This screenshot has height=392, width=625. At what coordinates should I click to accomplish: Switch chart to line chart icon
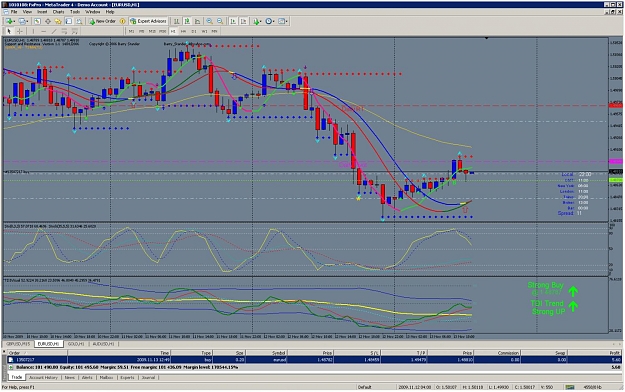click(x=197, y=21)
